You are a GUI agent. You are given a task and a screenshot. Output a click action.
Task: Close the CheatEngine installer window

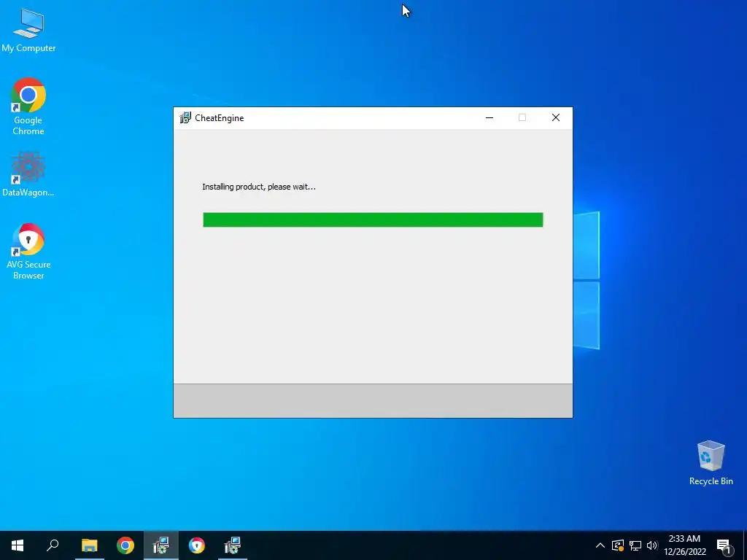point(555,117)
